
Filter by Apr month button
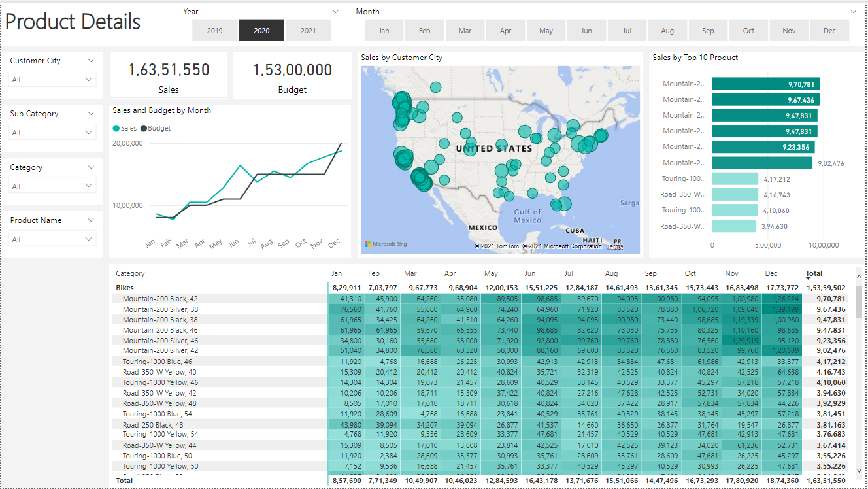coord(506,31)
